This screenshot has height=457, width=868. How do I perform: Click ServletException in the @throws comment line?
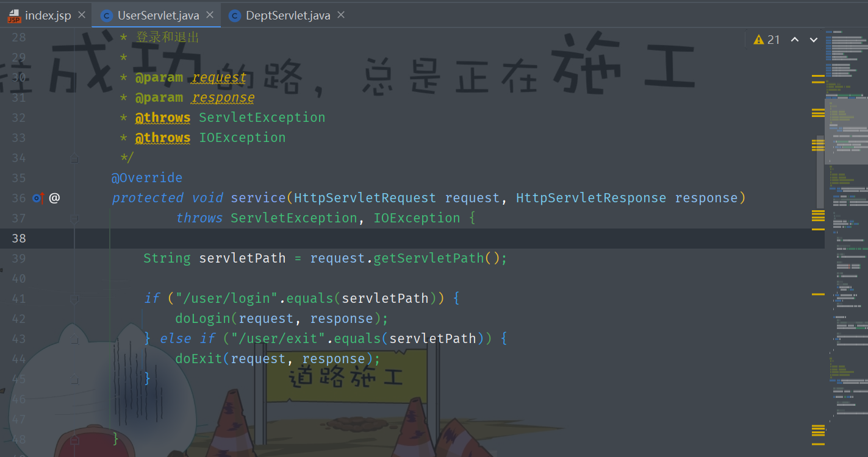pos(262,118)
